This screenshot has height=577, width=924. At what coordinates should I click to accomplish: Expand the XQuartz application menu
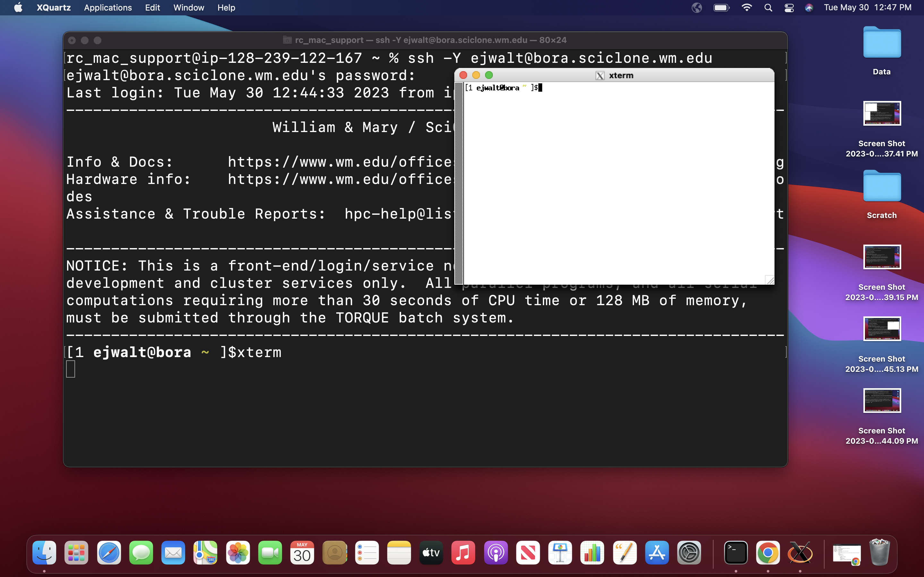click(54, 8)
